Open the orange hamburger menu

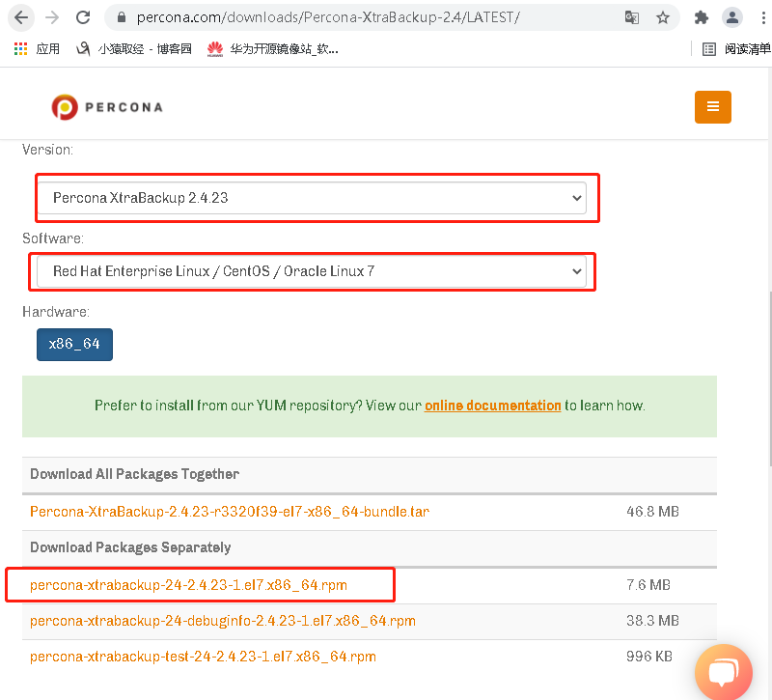tap(712, 107)
